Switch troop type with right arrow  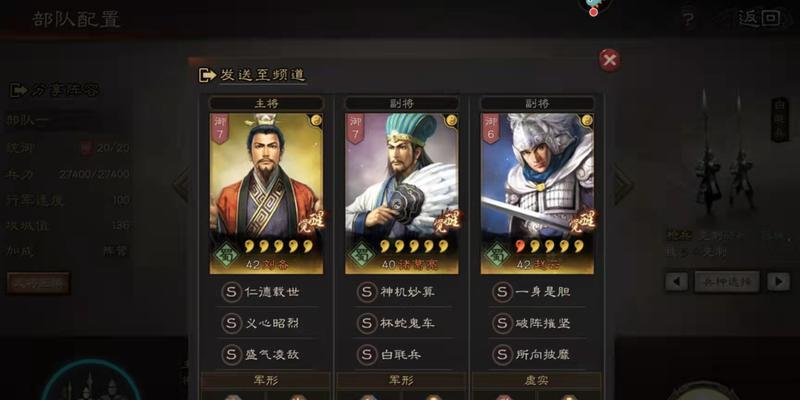point(779,282)
